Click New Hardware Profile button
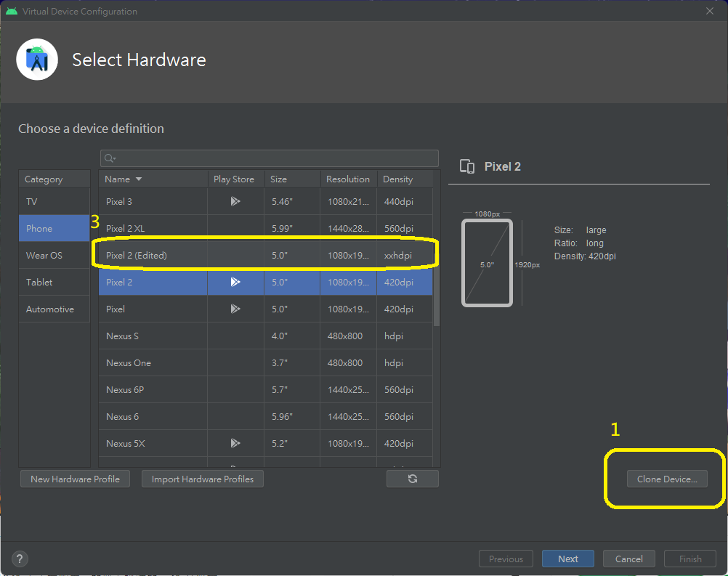Screen dimensions: 728x576 click(x=76, y=479)
